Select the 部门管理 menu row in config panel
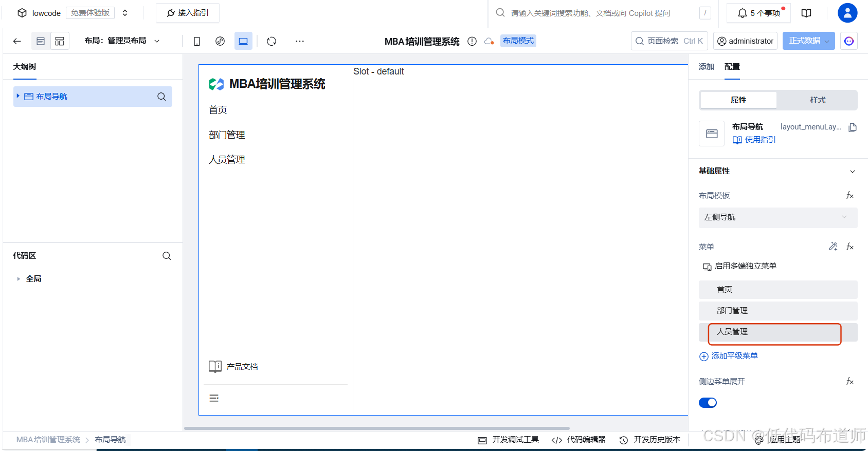The image size is (868, 451). (778, 311)
